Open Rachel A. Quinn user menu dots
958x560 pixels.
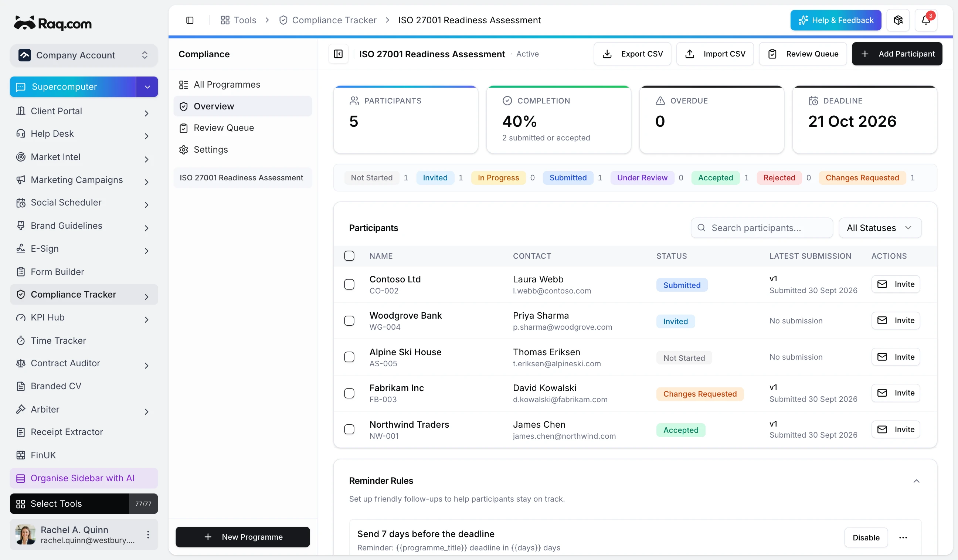148,534
